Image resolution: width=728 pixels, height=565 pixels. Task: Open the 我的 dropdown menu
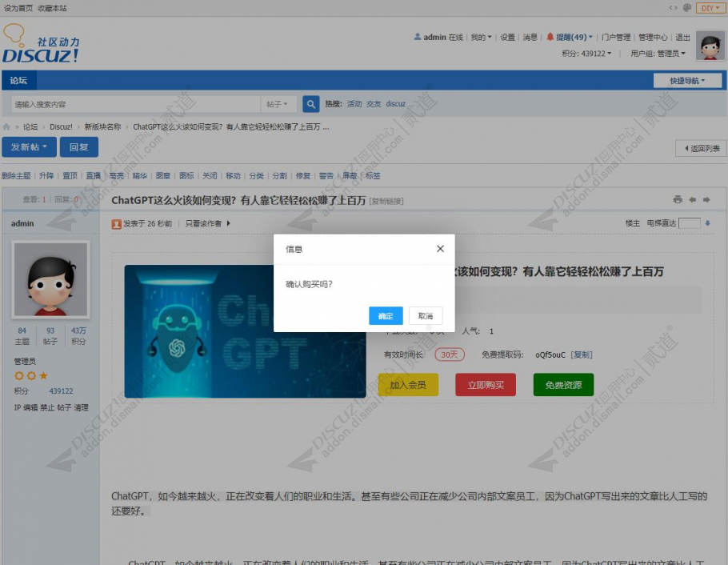[x=481, y=37]
